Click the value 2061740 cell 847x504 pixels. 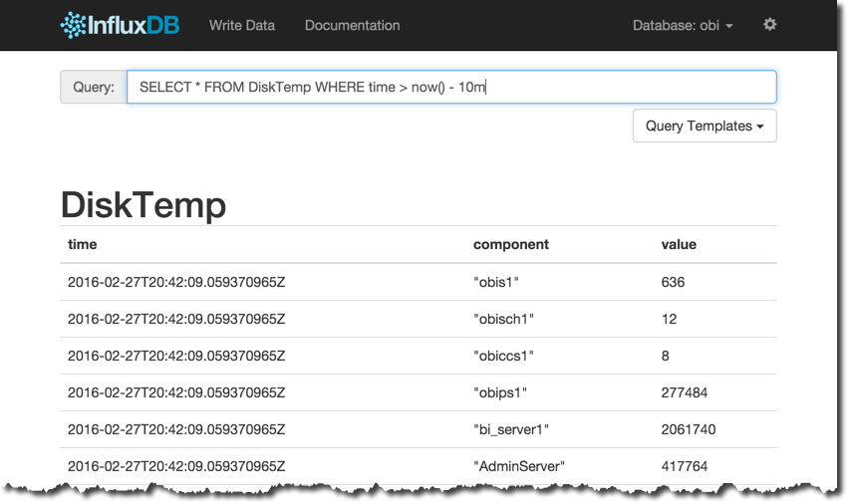tap(689, 429)
